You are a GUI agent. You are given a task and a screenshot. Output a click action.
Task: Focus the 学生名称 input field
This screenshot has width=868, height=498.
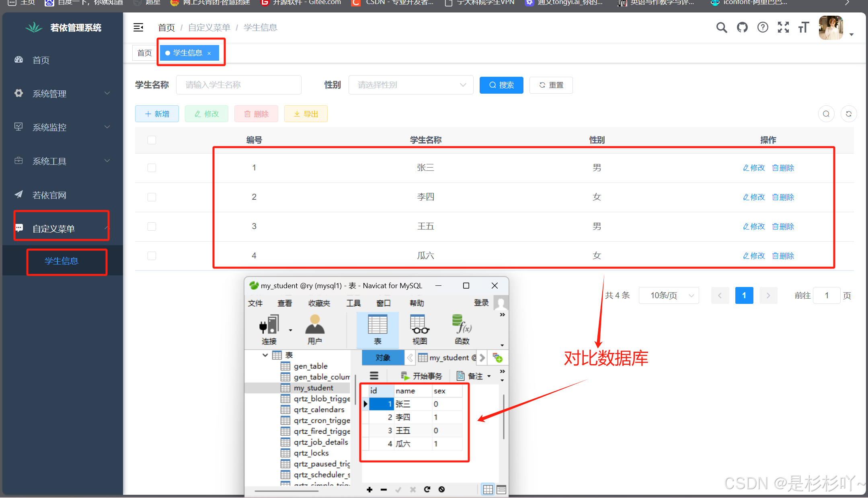(x=238, y=85)
